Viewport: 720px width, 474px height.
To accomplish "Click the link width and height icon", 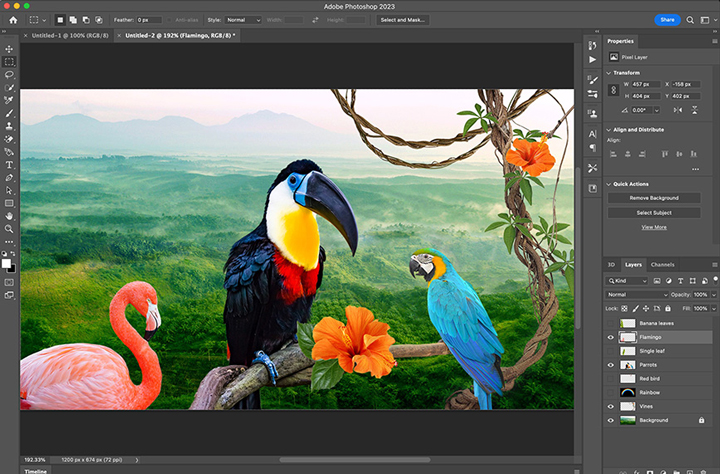I will point(614,90).
